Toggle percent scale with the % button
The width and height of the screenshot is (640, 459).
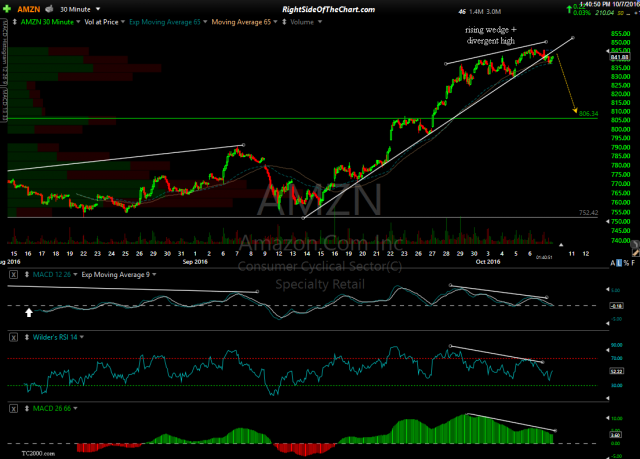click(626, 264)
